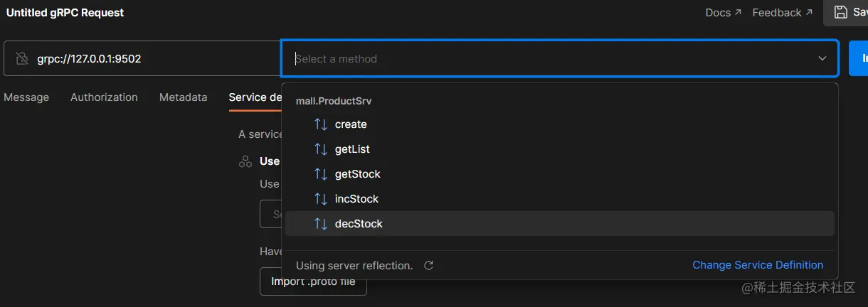Viewport: 868px width, 307px height.
Task: Pick the getStock method
Action: pos(357,174)
